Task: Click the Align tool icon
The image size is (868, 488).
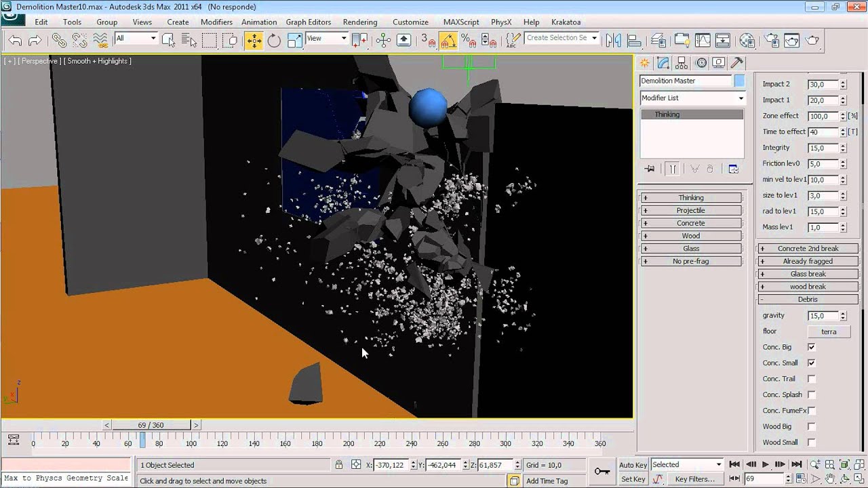Action: [x=634, y=41]
